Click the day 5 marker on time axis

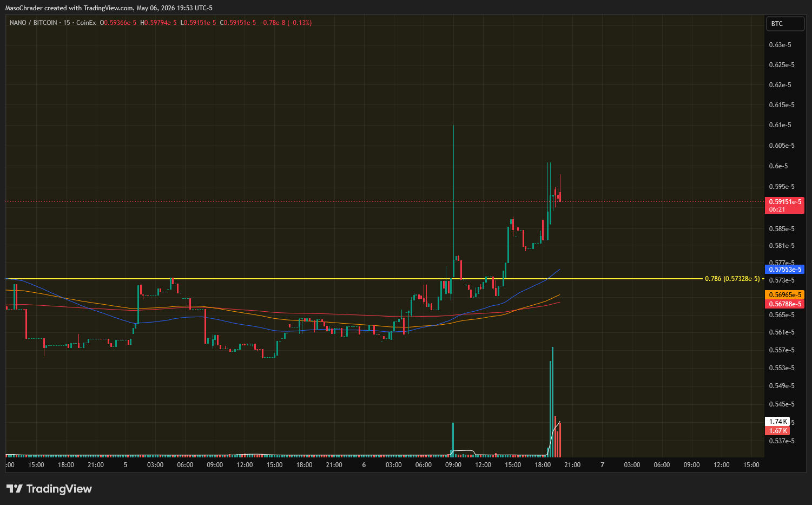(126, 465)
